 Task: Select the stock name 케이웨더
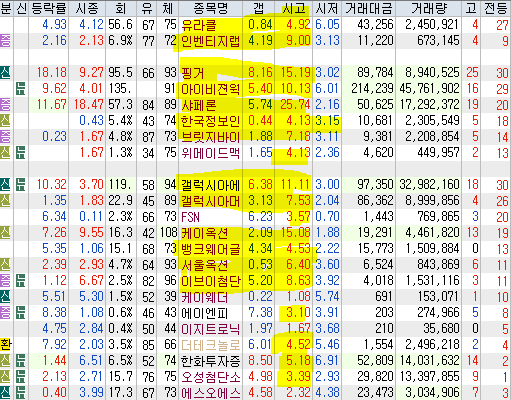pyautogui.click(x=204, y=297)
